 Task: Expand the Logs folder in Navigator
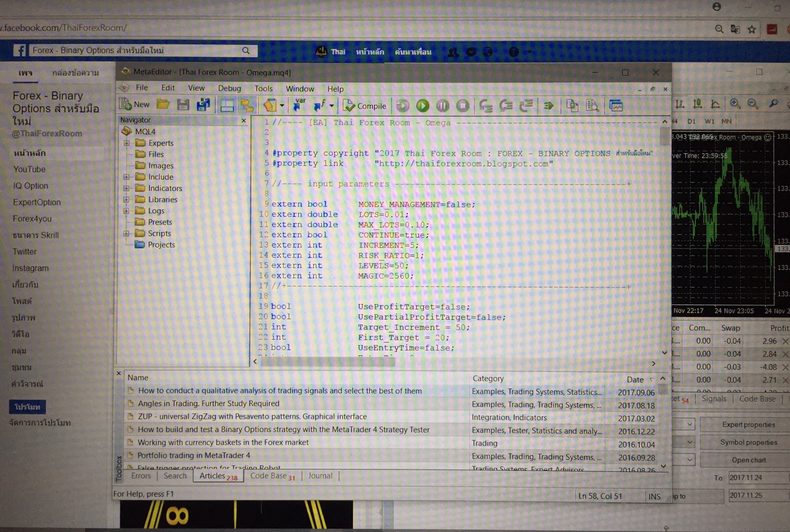click(127, 211)
